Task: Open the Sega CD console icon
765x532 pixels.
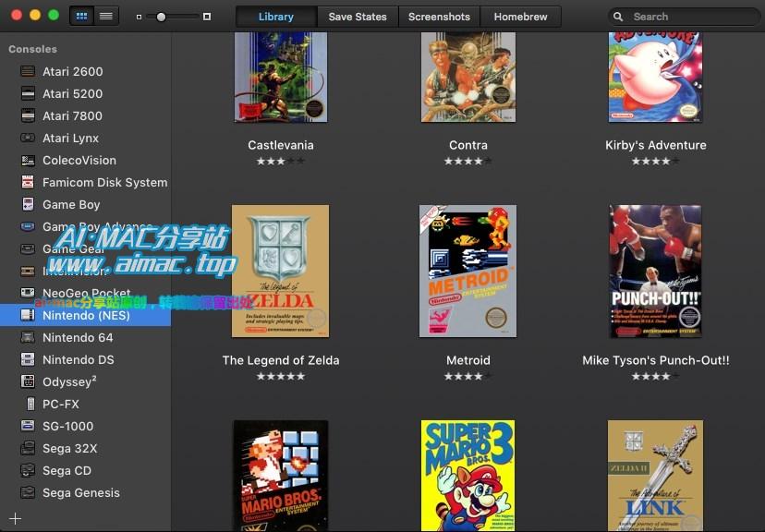Action: click(x=28, y=470)
